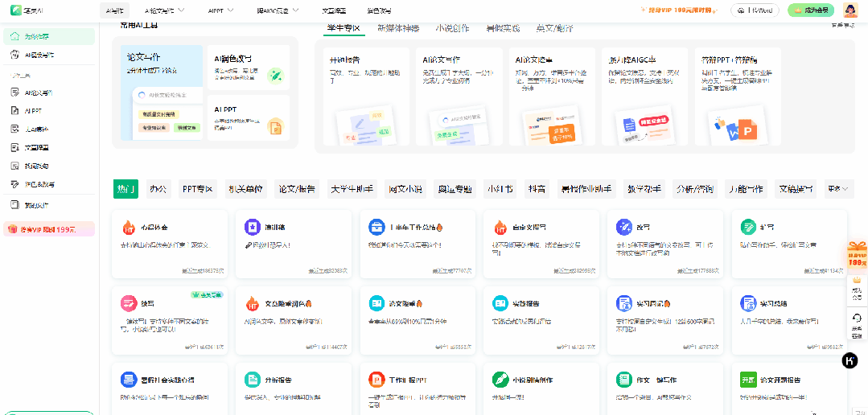Click the green sparkle icon on AI润色改写 card

coord(275,76)
